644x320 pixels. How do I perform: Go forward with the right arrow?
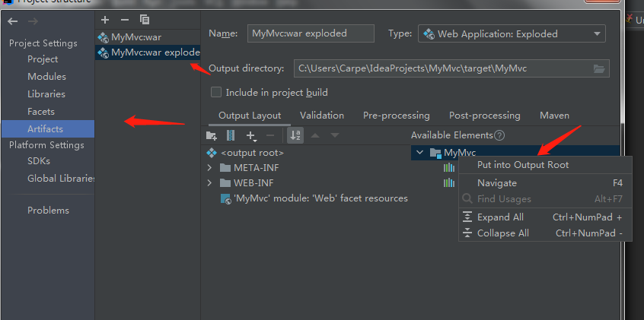point(33,21)
